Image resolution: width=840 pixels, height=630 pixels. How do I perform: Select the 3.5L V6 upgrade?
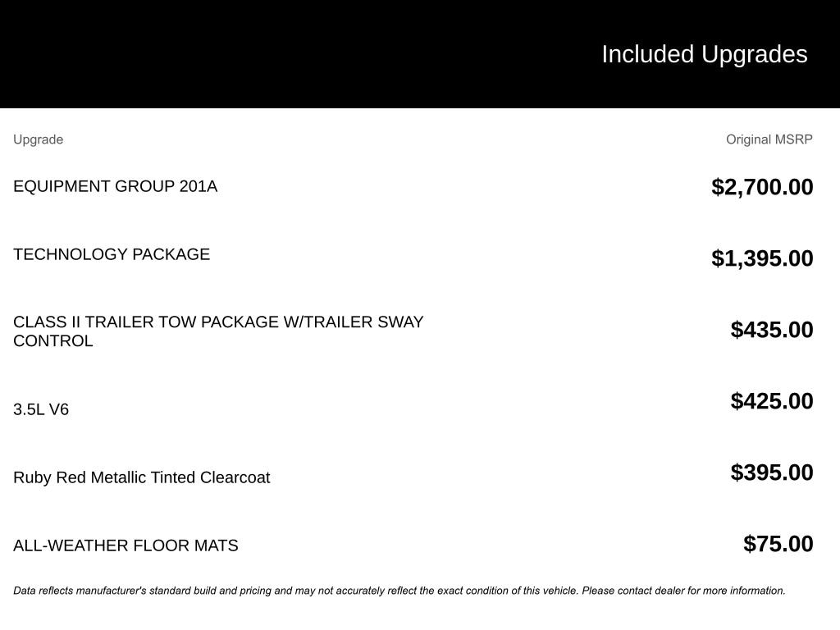point(41,409)
